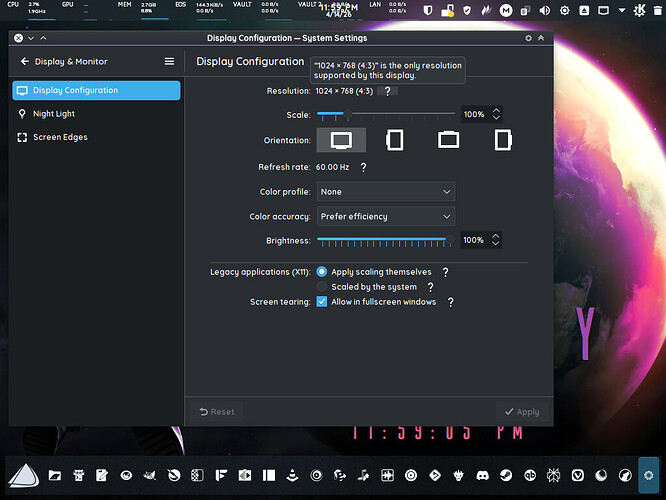Launch Discord from the dock
Image resolution: width=666 pixels, height=500 pixels.
click(482, 475)
